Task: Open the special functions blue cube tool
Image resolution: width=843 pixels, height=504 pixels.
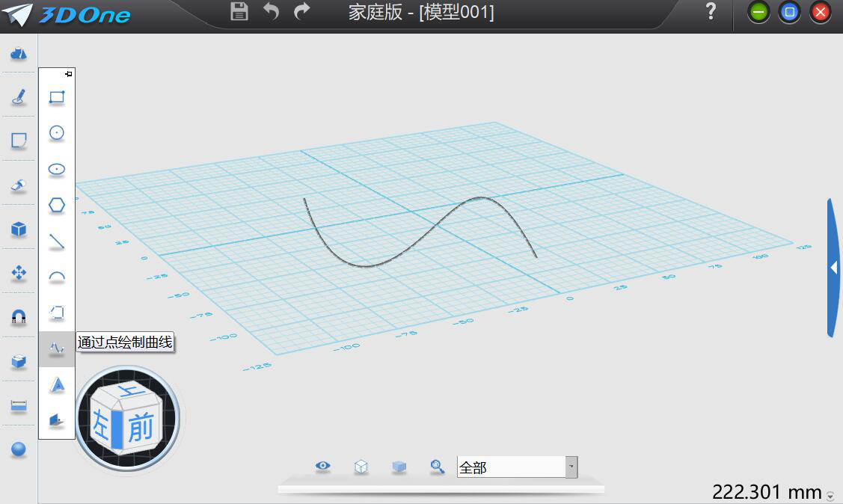Action: 18,230
